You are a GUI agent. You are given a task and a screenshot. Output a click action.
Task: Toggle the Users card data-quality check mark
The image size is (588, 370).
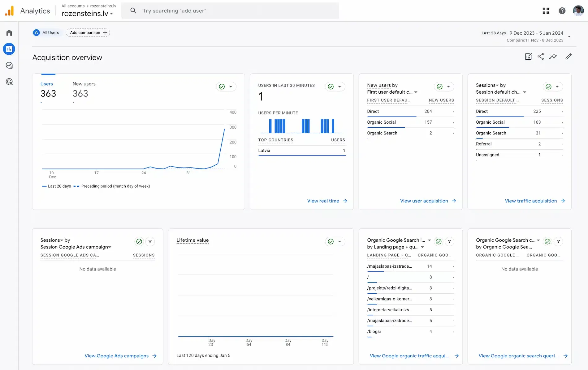pos(222,87)
